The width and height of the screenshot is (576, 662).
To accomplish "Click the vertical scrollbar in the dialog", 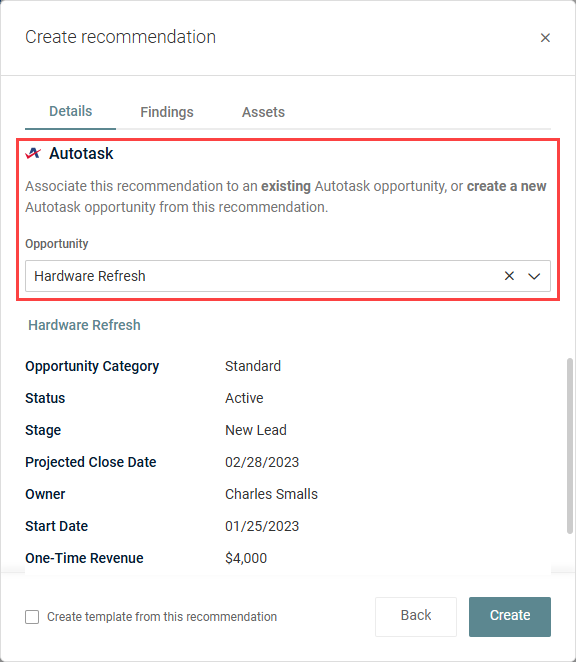I will coord(570,446).
